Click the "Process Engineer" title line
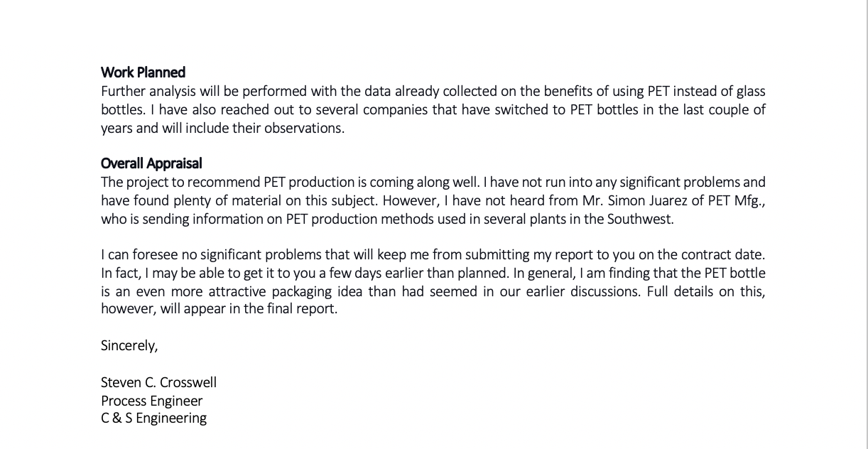The height and width of the screenshot is (449, 868). pyautogui.click(x=151, y=401)
